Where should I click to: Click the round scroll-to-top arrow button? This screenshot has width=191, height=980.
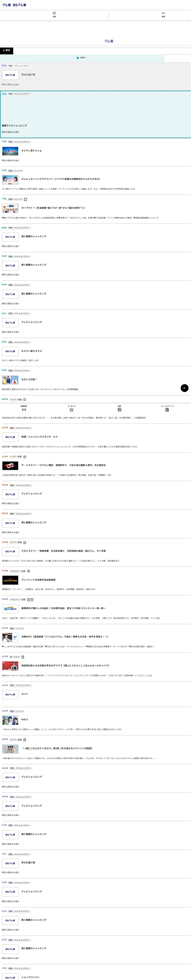pos(184,388)
